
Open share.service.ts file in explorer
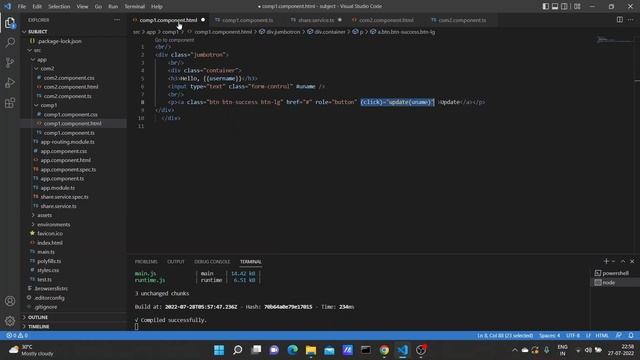click(58, 207)
